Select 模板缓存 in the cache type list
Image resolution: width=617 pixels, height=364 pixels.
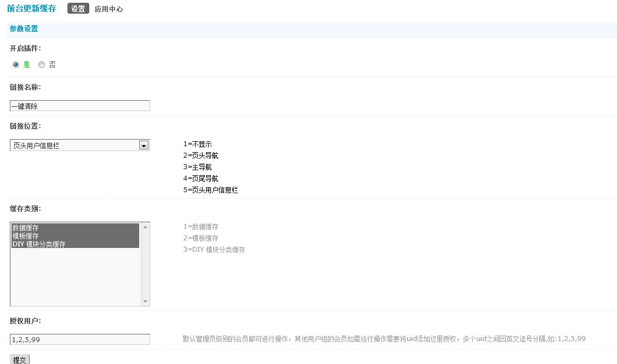click(x=26, y=236)
